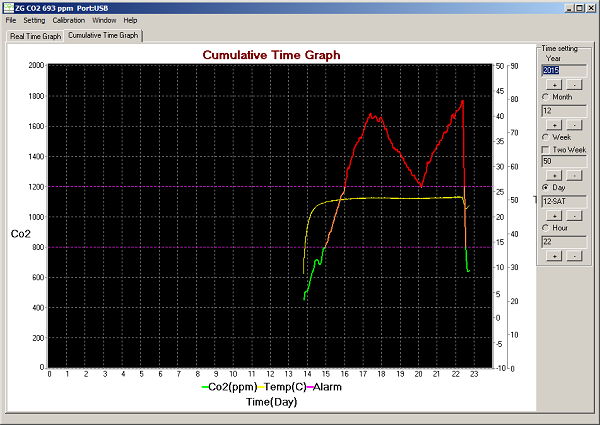Viewport: 600px width, 425px height.
Task: Click the Co2 y-axis label
Action: (x=20, y=234)
